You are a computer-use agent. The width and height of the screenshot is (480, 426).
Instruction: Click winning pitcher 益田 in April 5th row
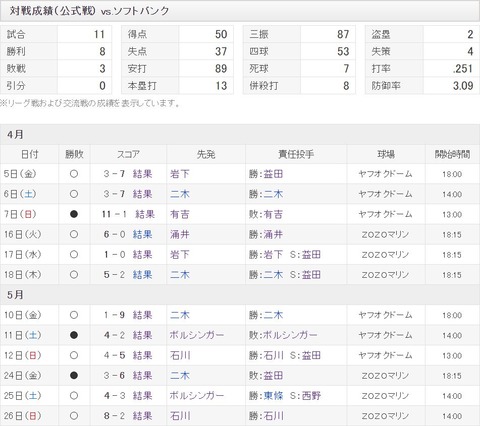273,174
